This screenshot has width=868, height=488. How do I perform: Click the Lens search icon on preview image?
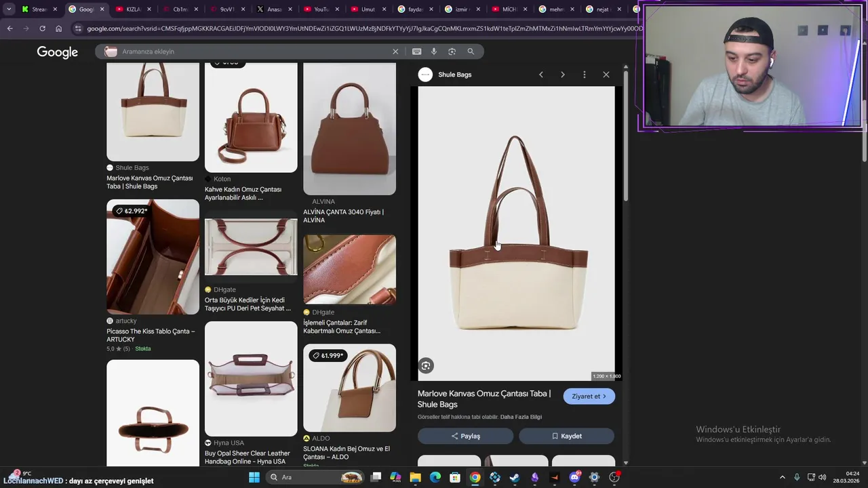(x=426, y=366)
